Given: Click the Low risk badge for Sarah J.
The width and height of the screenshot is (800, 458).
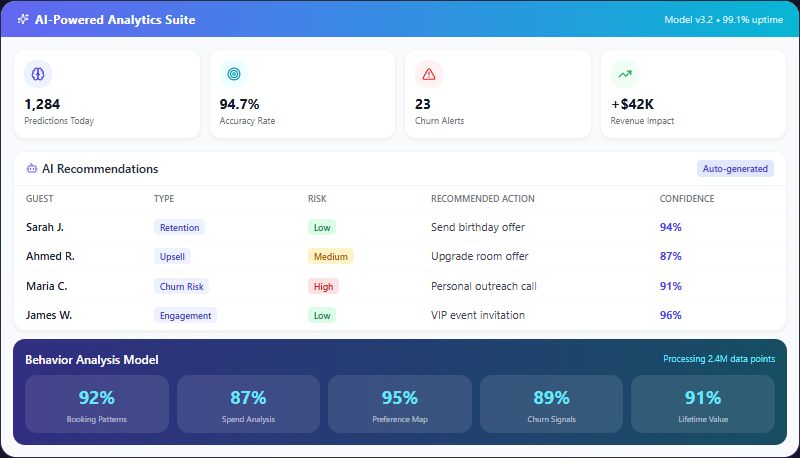Looking at the screenshot, I should tap(322, 227).
